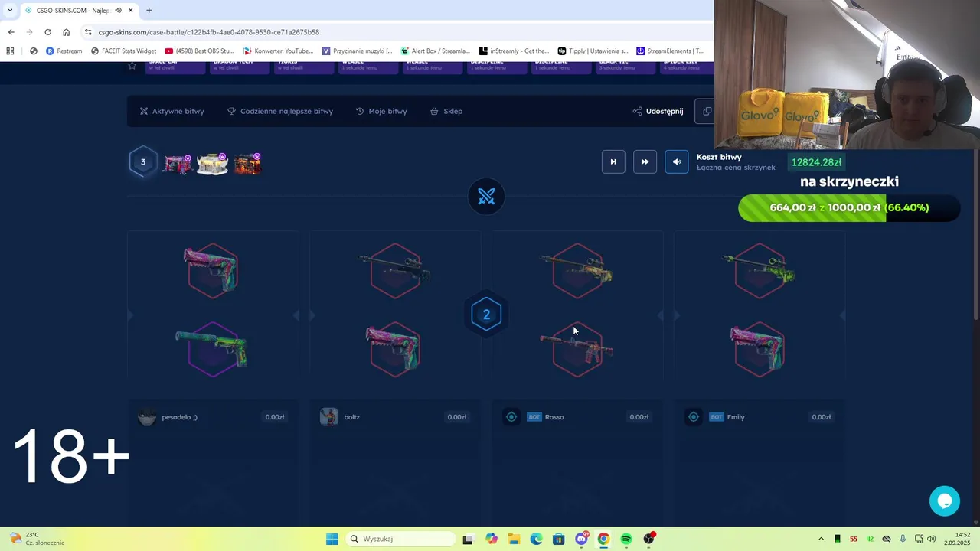
Task: Click the round counter badge 3
Action: click(x=142, y=162)
